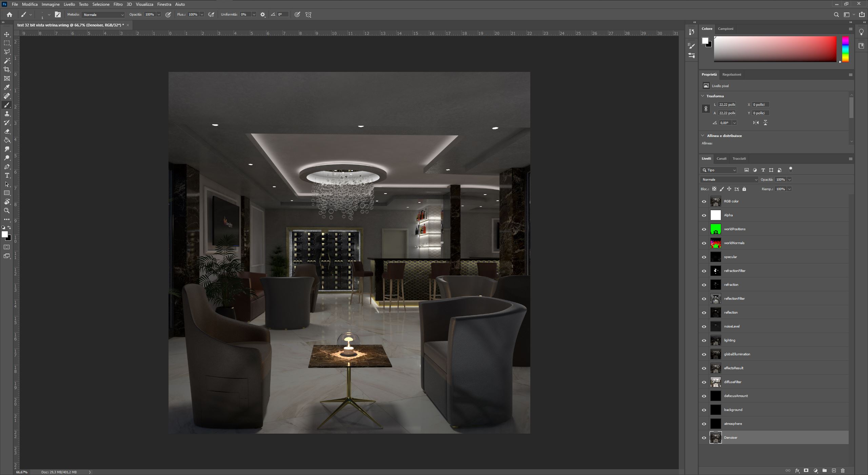Select the Eraser tool

pyautogui.click(x=7, y=131)
